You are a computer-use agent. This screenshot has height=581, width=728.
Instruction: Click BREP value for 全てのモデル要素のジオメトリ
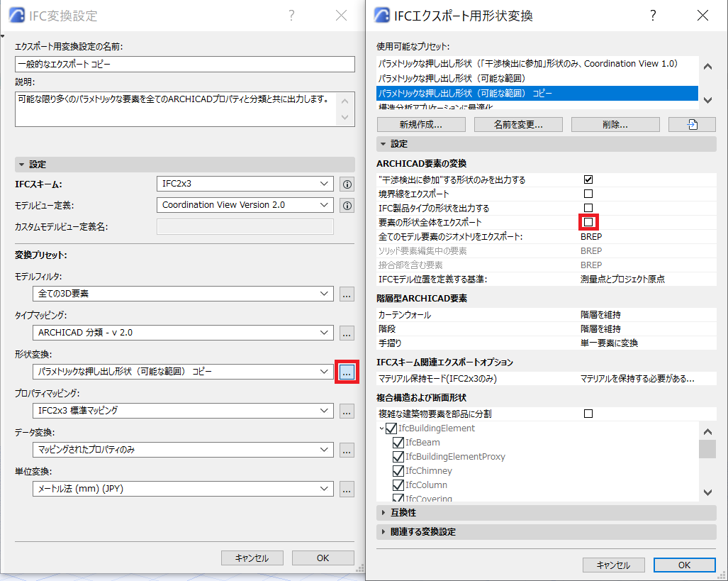click(591, 236)
